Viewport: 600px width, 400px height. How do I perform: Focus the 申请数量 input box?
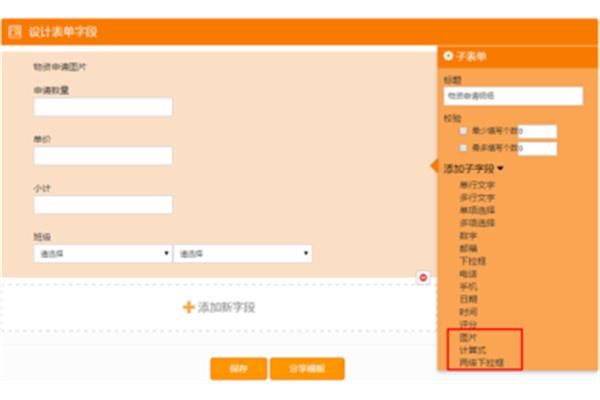[x=103, y=107]
